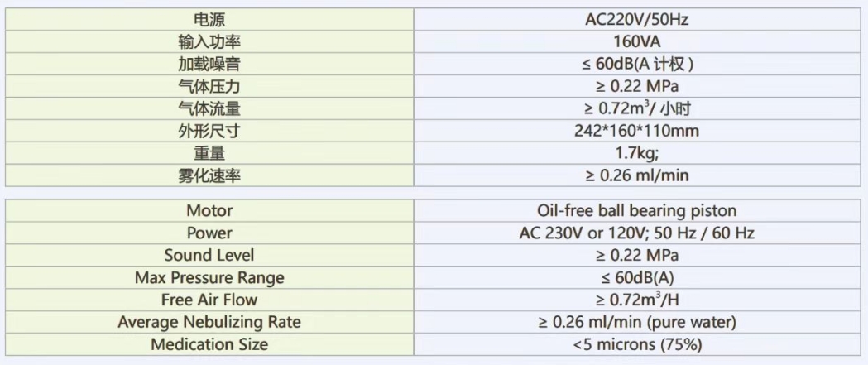Click the Medication Size label cell
The width and height of the screenshot is (868, 365).
coord(209,343)
